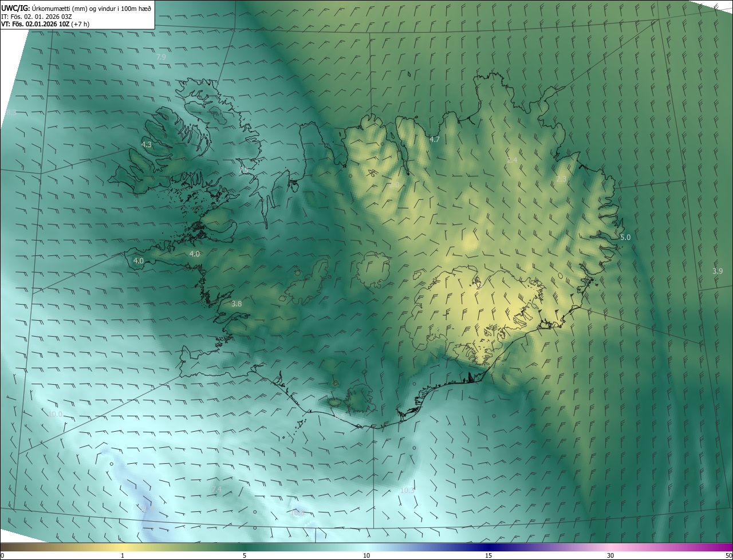This screenshot has width=733, height=560.
Task: Click the colour scale tick label "1"
Action: coord(123,555)
